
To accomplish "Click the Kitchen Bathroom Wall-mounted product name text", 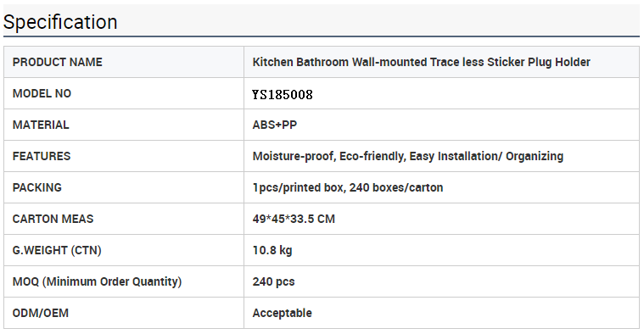I will coord(422,62).
